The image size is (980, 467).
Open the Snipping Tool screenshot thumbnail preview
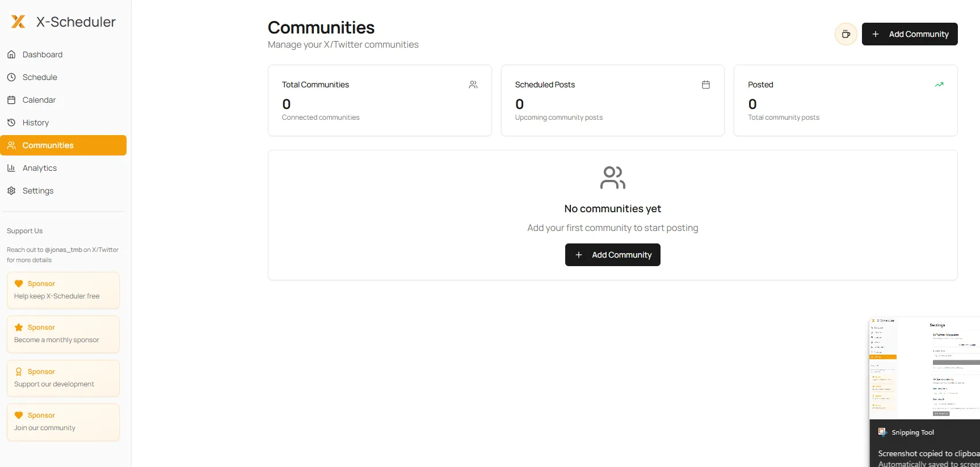(924, 368)
